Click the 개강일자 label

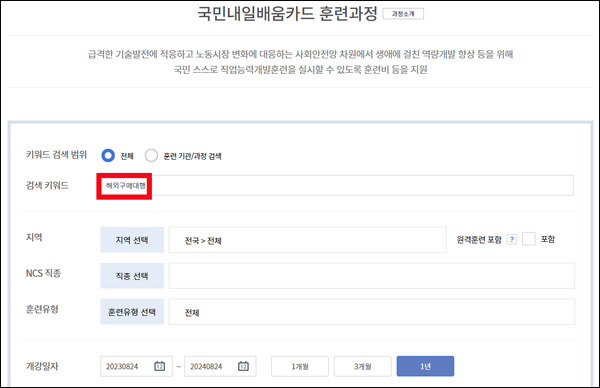pyautogui.click(x=42, y=366)
